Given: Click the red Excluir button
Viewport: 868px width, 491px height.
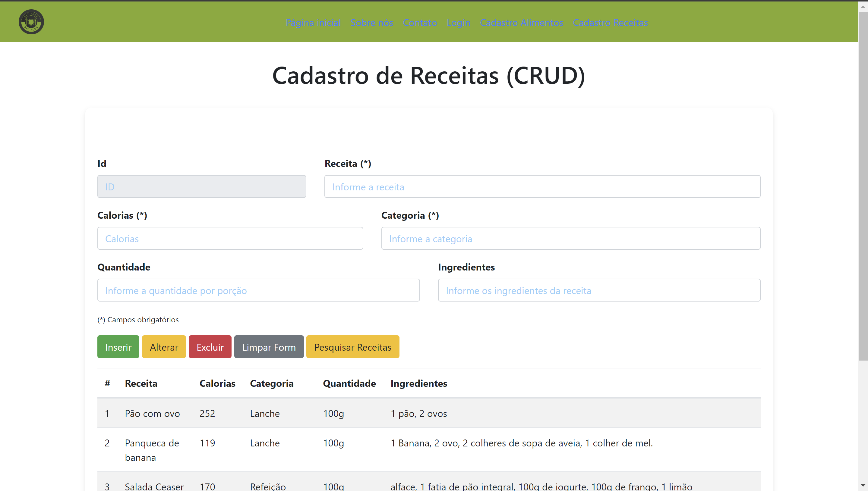Looking at the screenshot, I should click(210, 347).
